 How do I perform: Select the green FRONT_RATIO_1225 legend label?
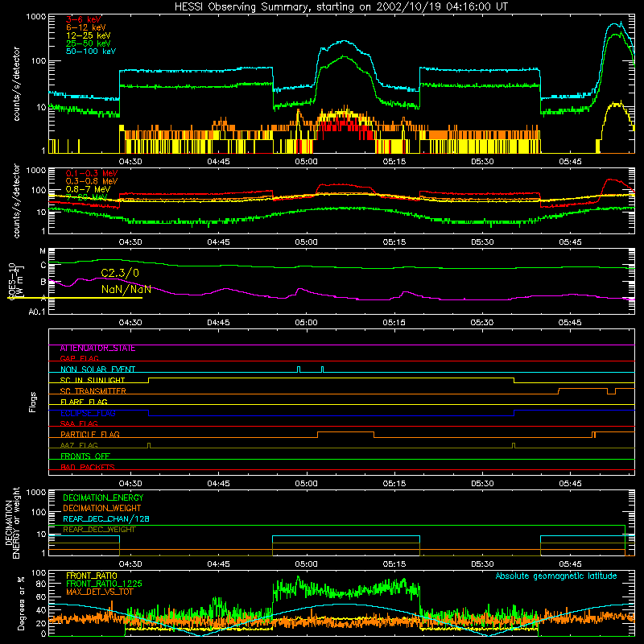point(104,584)
